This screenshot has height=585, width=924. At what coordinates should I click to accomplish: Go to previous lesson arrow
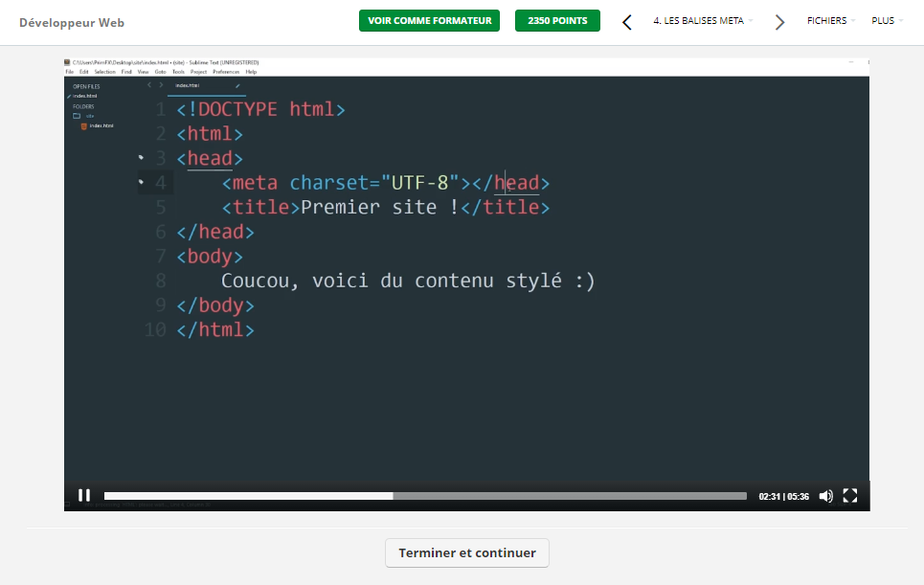pyautogui.click(x=627, y=22)
